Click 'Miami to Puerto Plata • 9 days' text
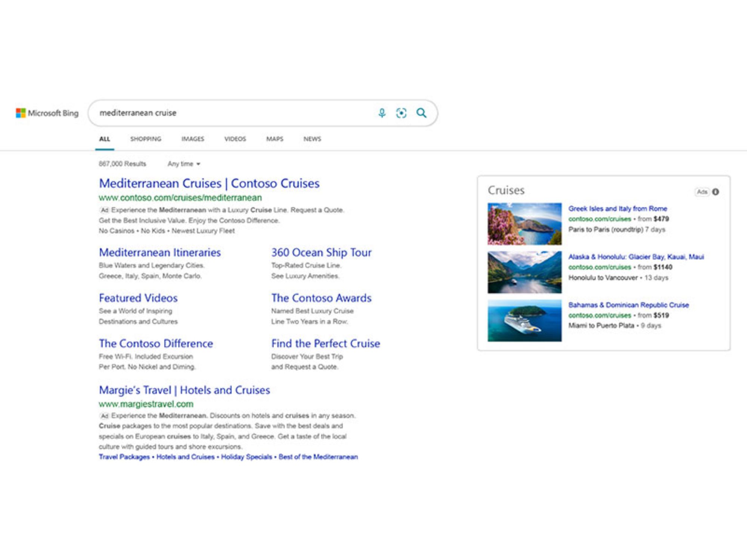 (x=615, y=326)
